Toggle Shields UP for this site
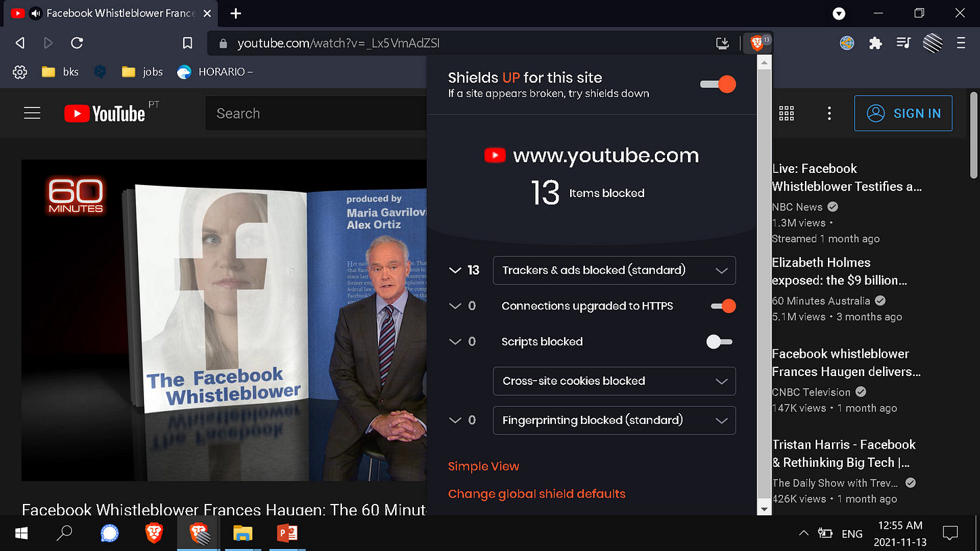 tap(718, 84)
